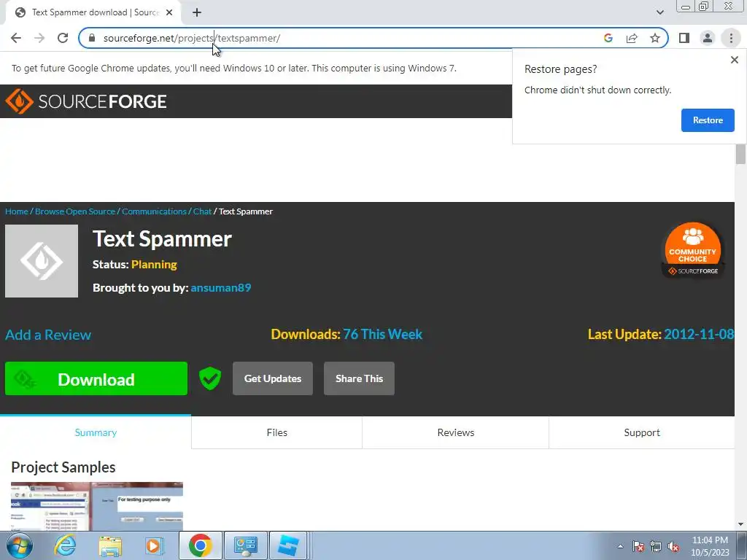Viewport: 747px width, 560px height.
Task: Click the green shield checkmark icon
Action: point(210,378)
